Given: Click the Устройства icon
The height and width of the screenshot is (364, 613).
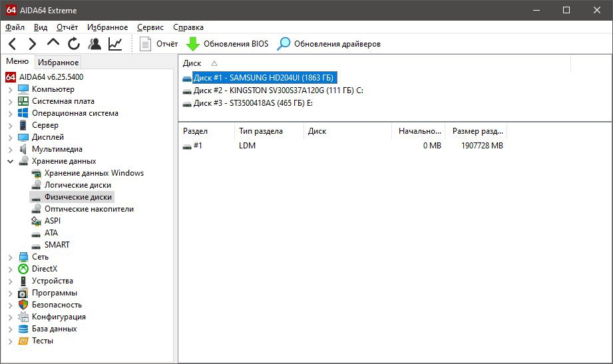Looking at the screenshot, I should [x=23, y=281].
